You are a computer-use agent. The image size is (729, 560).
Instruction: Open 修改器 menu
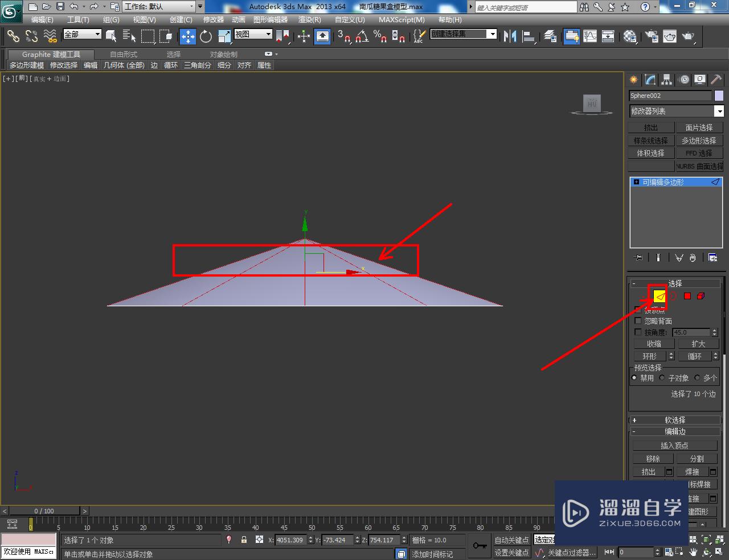pyautogui.click(x=214, y=19)
